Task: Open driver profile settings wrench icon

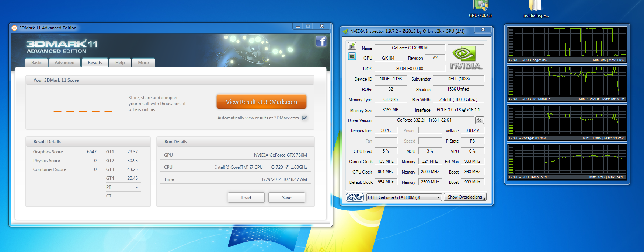Action: click(x=479, y=120)
